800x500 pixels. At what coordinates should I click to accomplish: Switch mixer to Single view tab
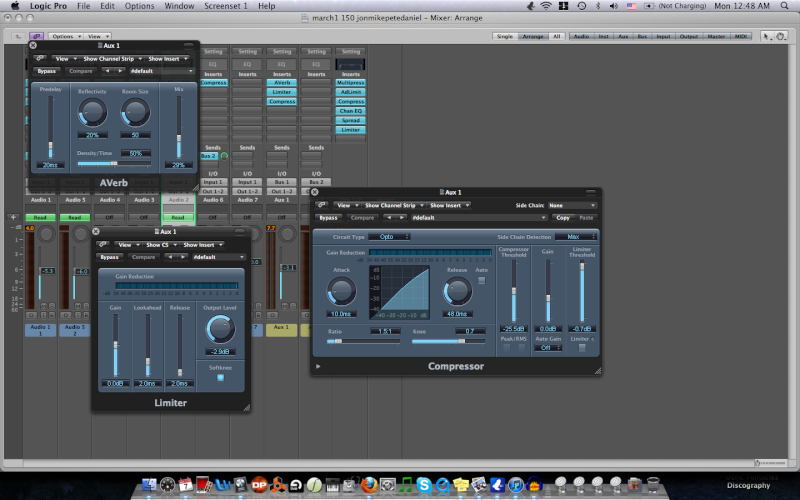pyautogui.click(x=505, y=36)
